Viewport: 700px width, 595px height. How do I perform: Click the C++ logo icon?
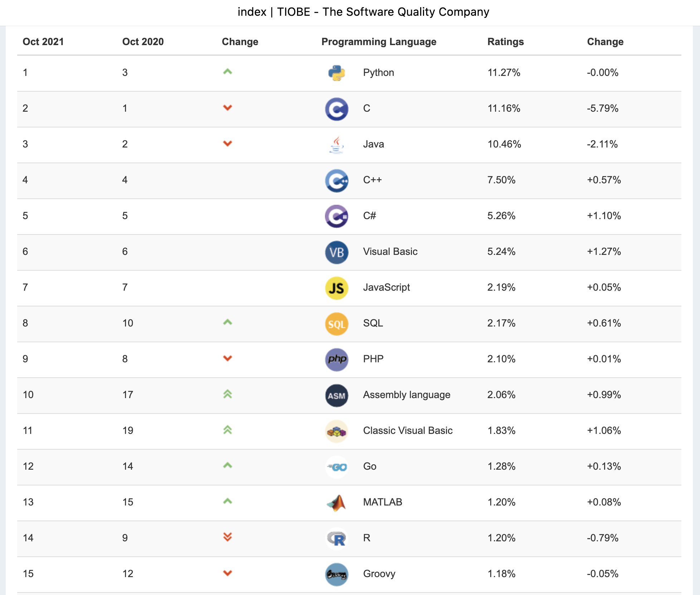(336, 180)
